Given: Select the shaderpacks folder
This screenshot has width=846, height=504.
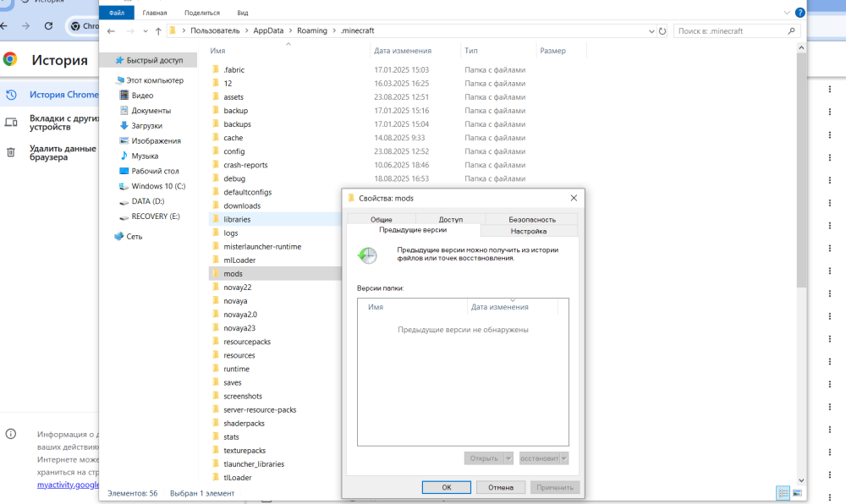Looking at the screenshot, I should point(244,423).
